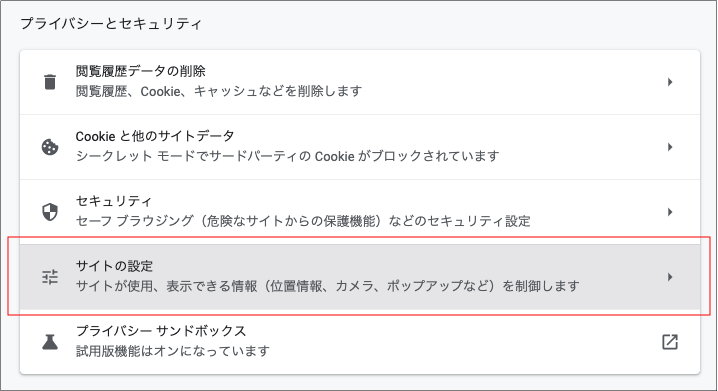Open 閲覧履歴データの削除 title
Image resolution: width=718 pixels, height=391 pixels.
pyautogui.click(x=141, y=71)
